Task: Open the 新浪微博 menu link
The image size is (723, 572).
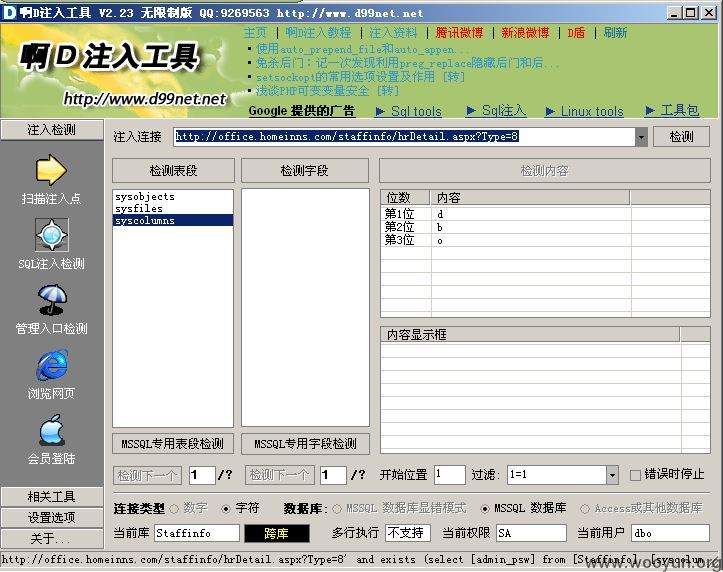Action: 525,33
